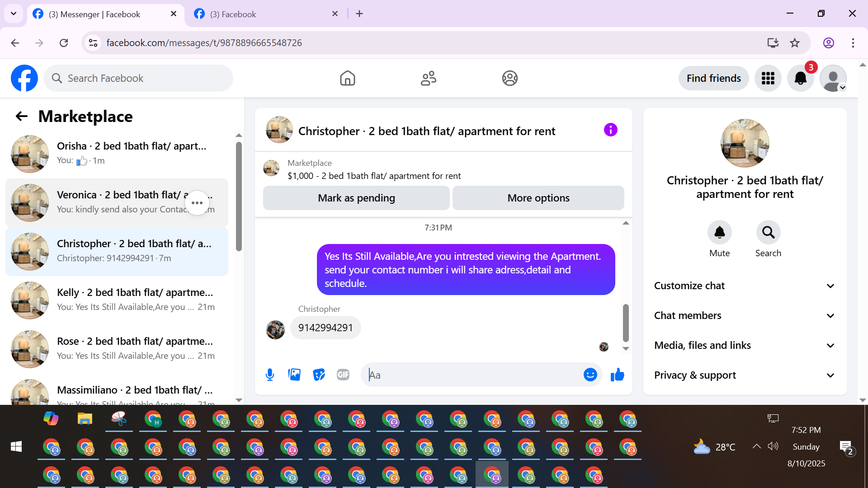This screenshot has height=488, width=868.
Task: Search in conversation magnifier icon
Action: point(768,233)
